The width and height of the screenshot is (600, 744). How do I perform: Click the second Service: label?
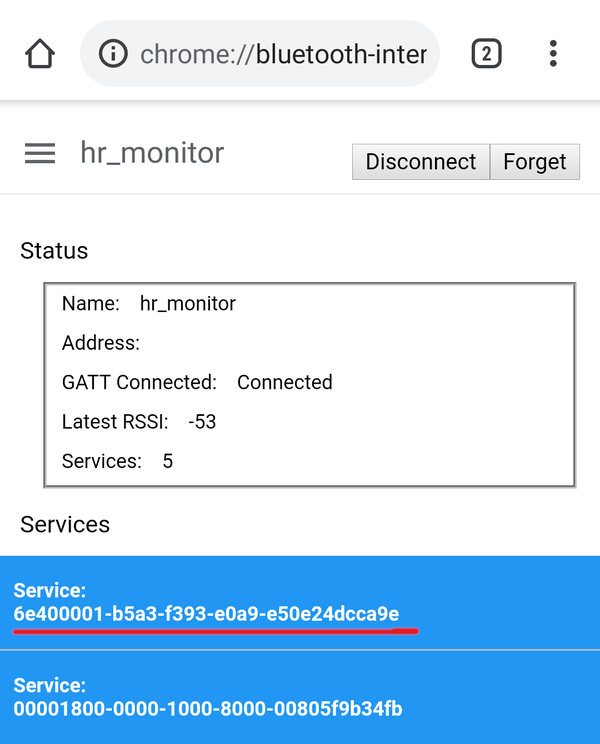50,685
